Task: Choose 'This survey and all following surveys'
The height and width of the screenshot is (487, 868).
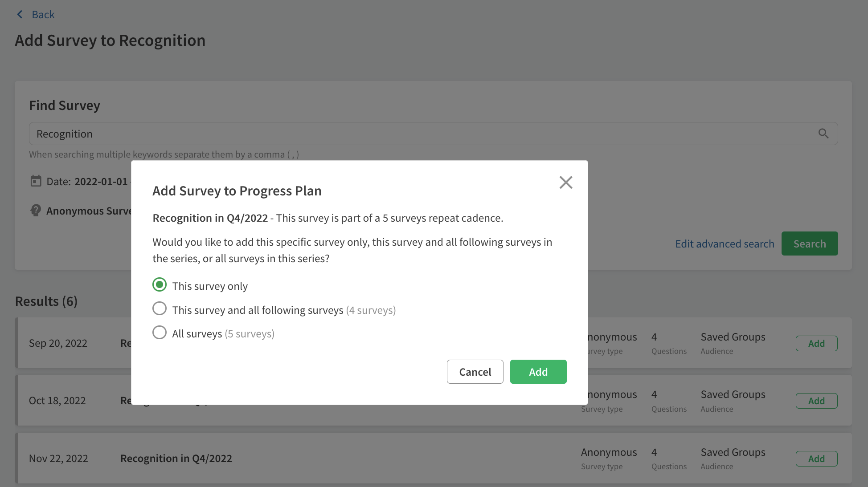Action: point(160,309)
